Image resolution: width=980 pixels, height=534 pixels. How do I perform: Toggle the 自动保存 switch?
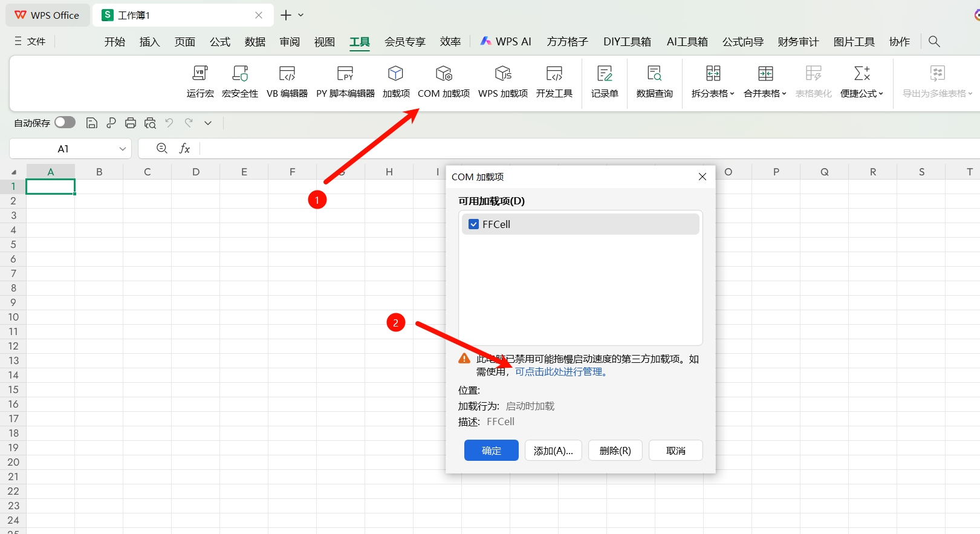pyautogui.click(x=65, y=123)
